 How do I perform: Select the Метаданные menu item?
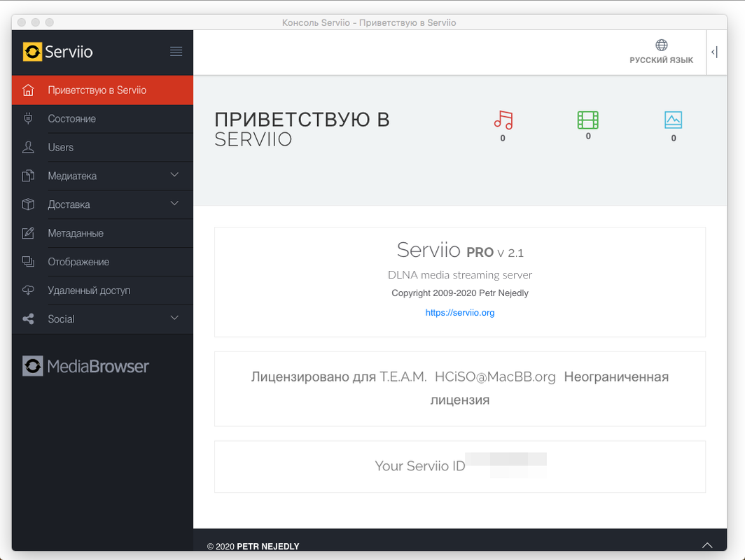tap(103, 233)
